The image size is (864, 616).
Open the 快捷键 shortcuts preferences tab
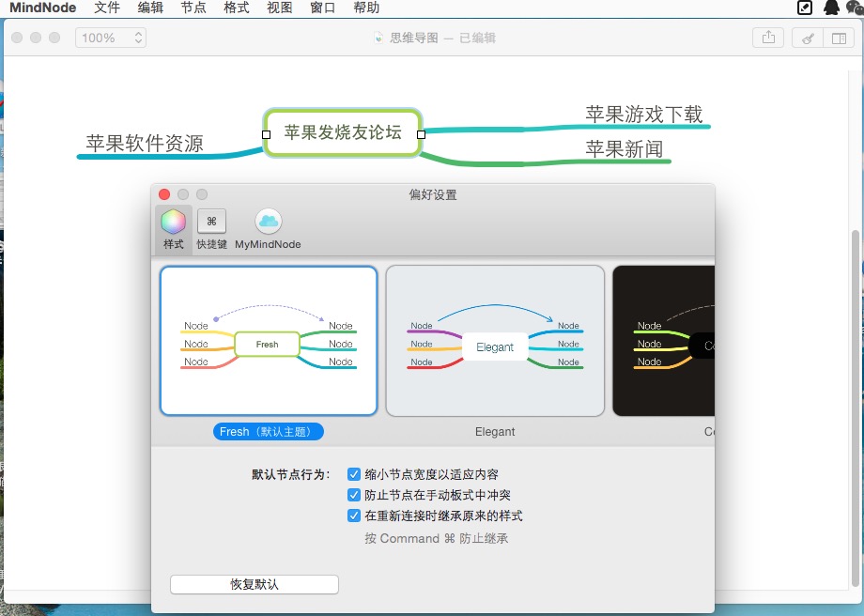coord(211,230)
